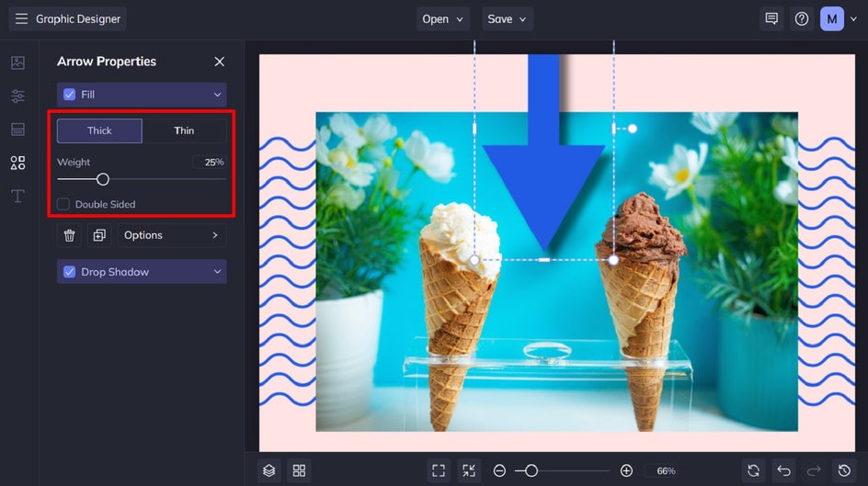Expand the Drop Shadow section chevron
Screen dimensions: 868x486
(217, 272)
